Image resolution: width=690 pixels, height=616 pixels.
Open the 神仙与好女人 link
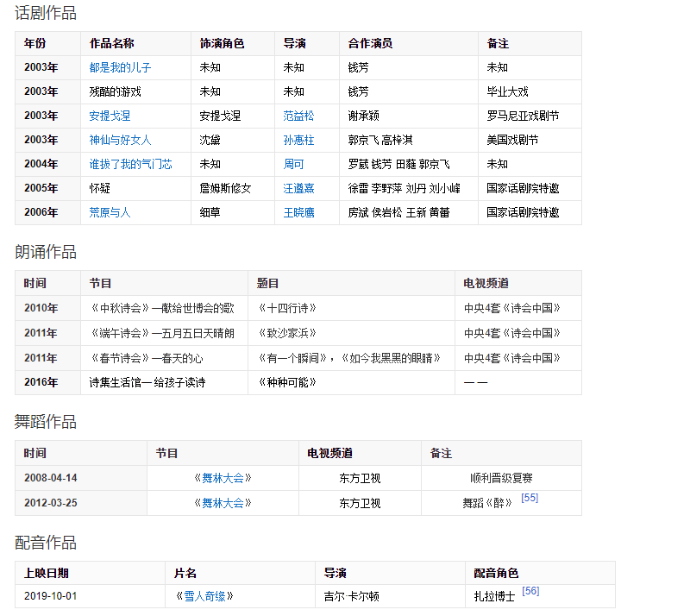[x=120, y=140]
